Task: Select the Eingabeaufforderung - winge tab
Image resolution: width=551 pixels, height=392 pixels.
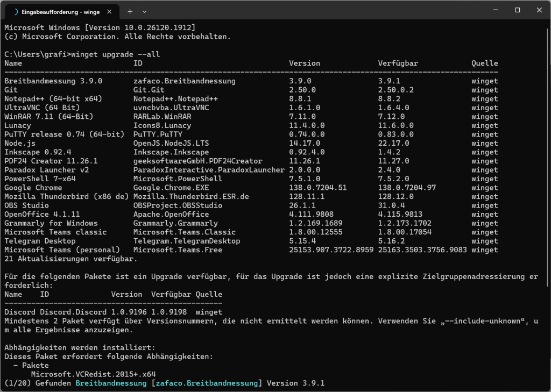Action: (62, 12)
